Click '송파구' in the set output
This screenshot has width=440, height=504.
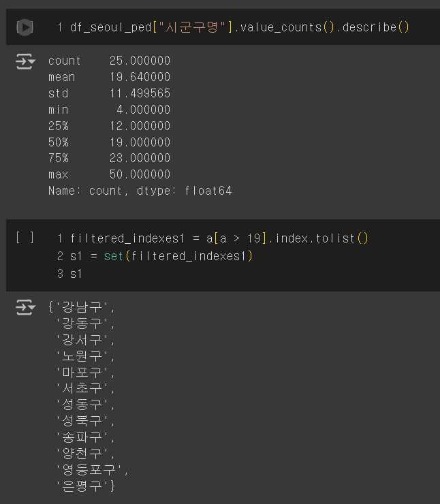(82, 437)
